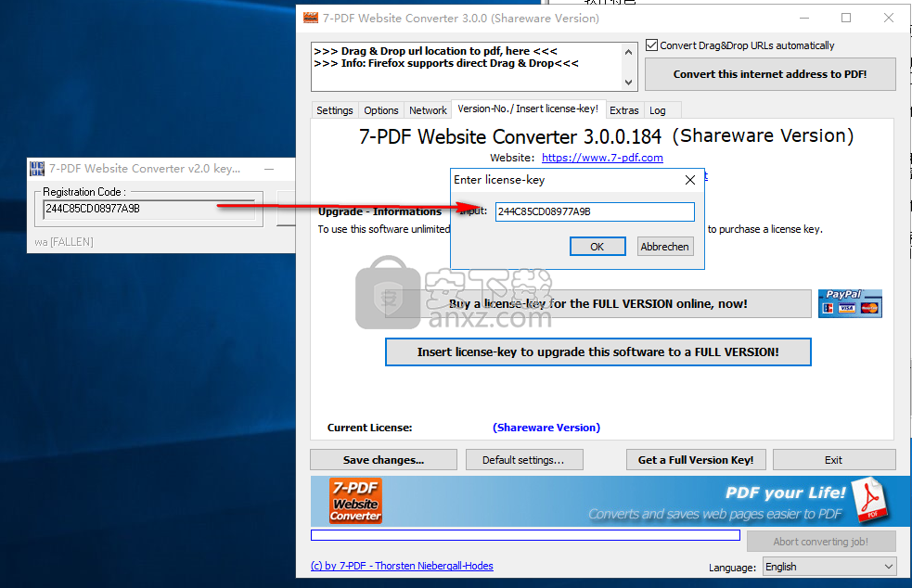Click Convert this internet address to PDF

coord(770,74)
